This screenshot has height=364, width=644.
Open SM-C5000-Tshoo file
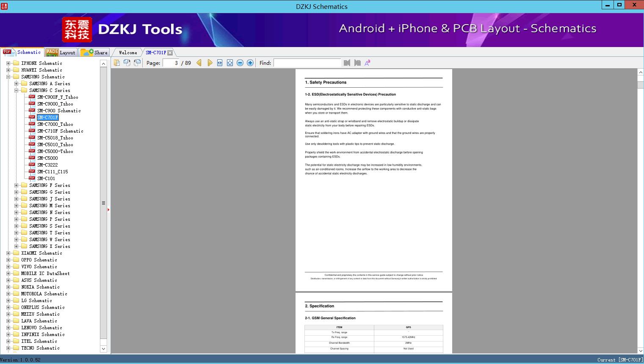pos(55,151)
